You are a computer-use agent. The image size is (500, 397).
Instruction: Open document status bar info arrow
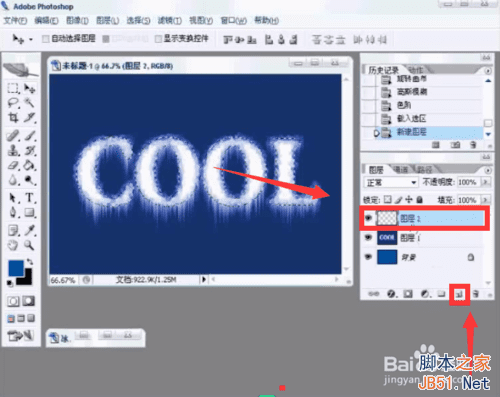[204, 279]
